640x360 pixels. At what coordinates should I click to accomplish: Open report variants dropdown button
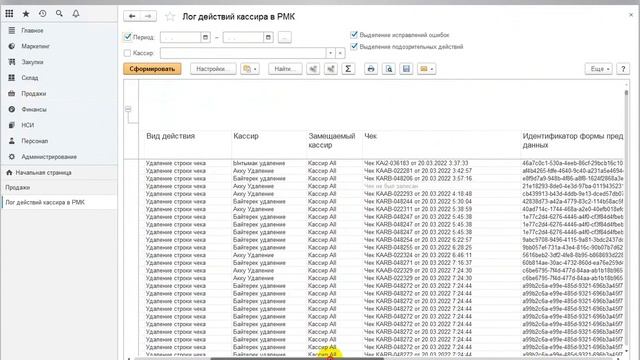point(250,69)
